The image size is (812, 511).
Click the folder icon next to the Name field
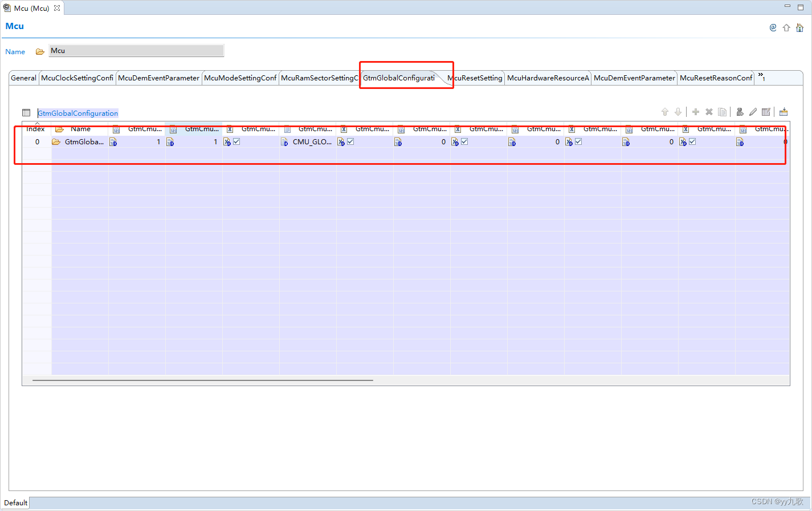[x=40, y=51]
